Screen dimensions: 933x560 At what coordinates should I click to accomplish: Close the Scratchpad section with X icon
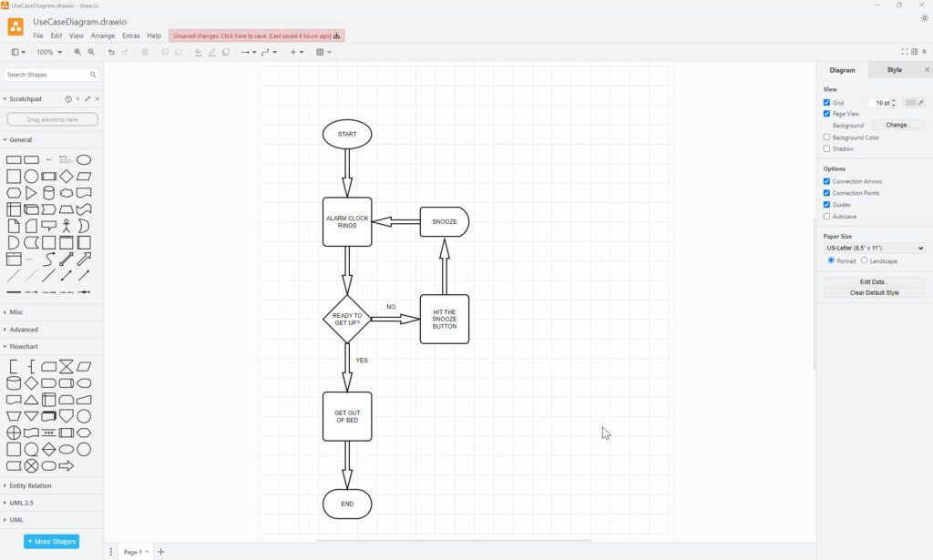click(97, 99)
